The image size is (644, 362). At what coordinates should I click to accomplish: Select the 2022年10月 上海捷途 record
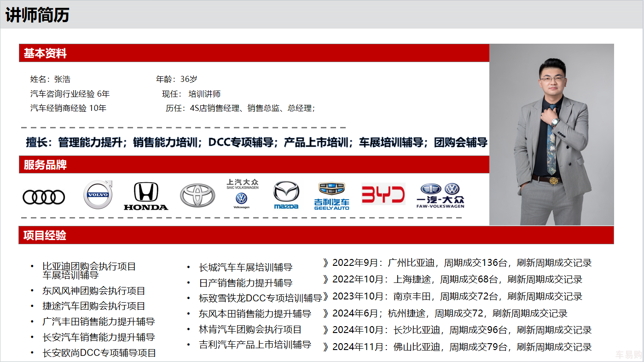[453, 279]
